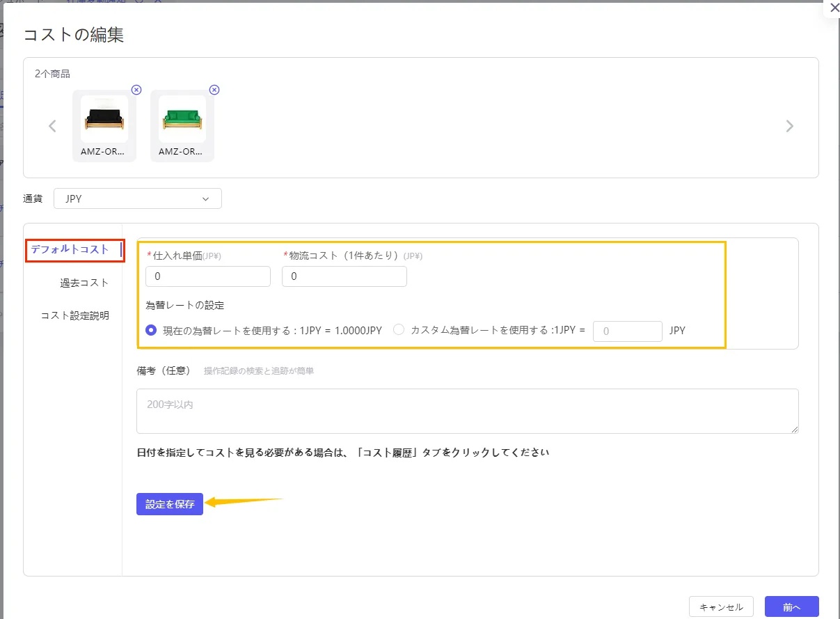The height and width of the screenshot is (619, 840).
Task: Click the 仕入れ単価 input field
Action: [208, 276]
